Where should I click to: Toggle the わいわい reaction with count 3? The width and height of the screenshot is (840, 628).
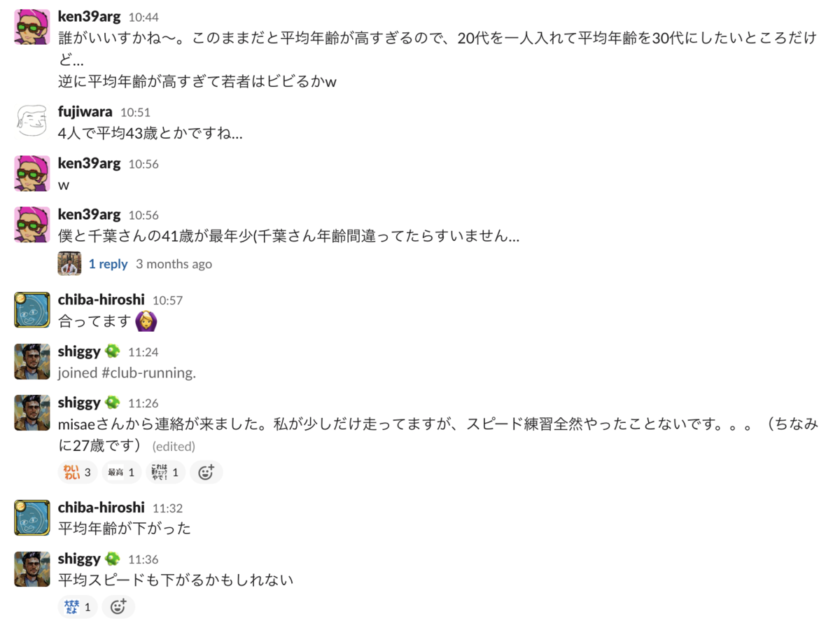[78, 473]
